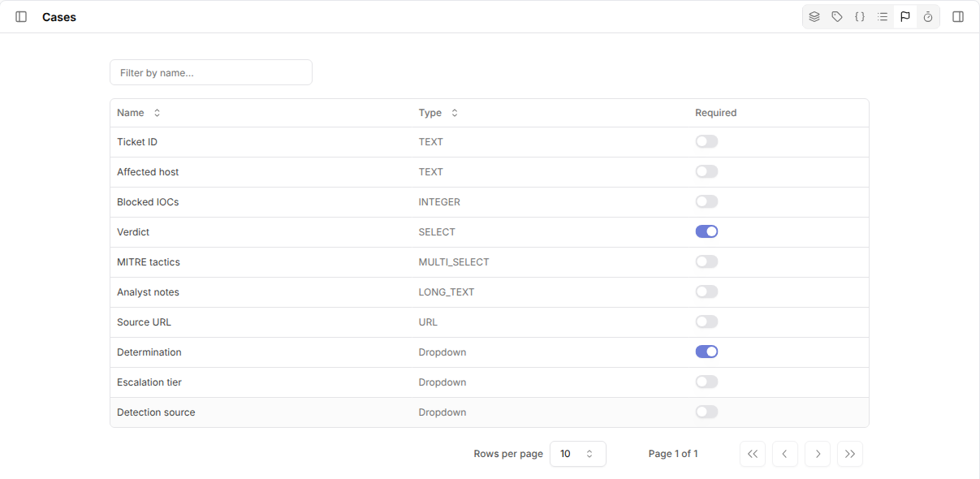This screenshot has width=980, height=479.
Task: Enable Required for Escalation tier
Action: pos(706,382)
